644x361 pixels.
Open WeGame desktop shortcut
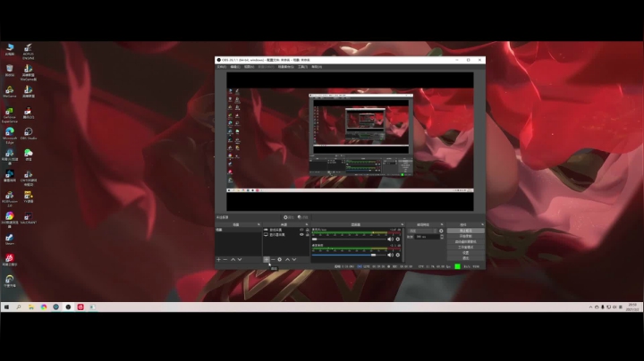[10, 91]
